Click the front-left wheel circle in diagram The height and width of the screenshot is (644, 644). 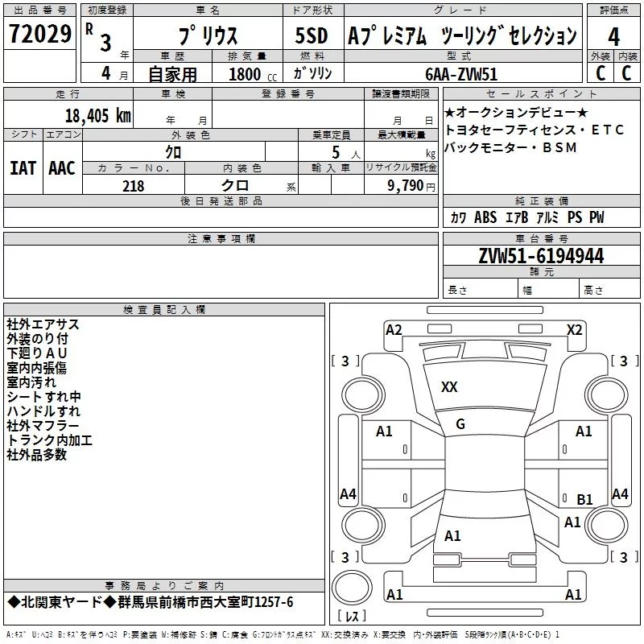pyautogui.click(x=364, y=395)
